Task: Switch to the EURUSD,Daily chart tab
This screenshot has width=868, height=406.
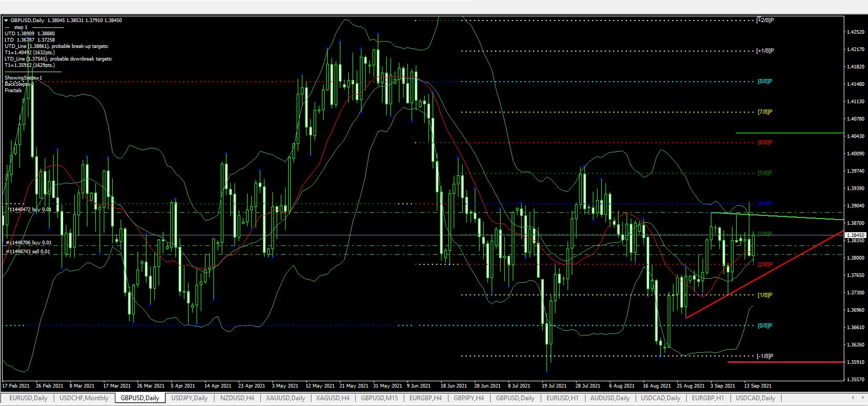Action: (x=28, y=398)
